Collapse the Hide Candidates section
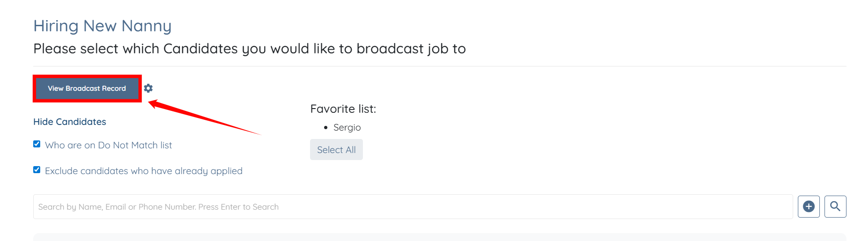 click(70, 122)
